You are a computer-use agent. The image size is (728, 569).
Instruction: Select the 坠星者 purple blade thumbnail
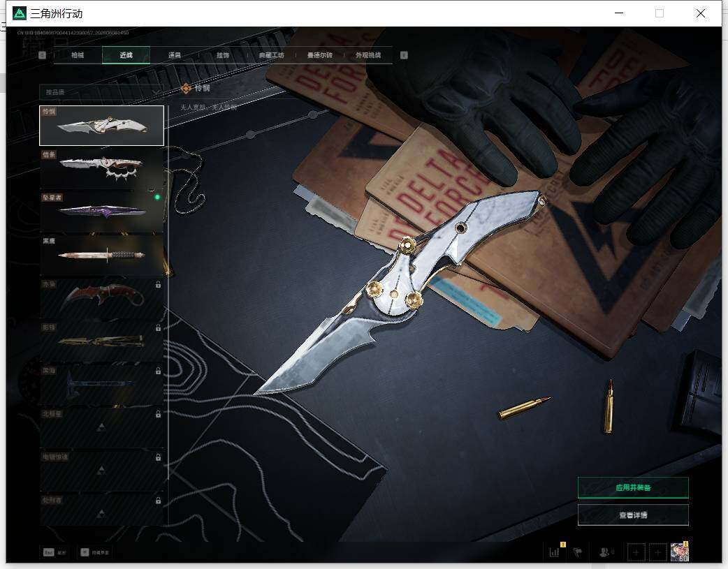[x=102, y=212]
